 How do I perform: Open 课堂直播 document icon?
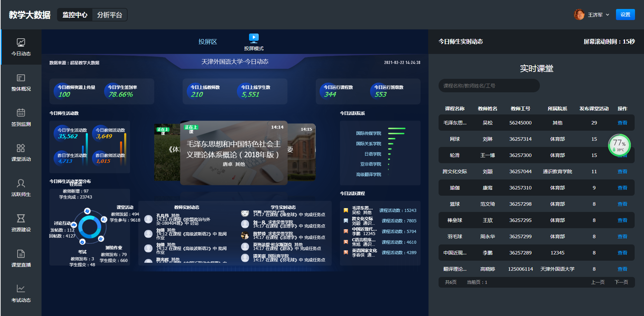click(x=21, y=254)
